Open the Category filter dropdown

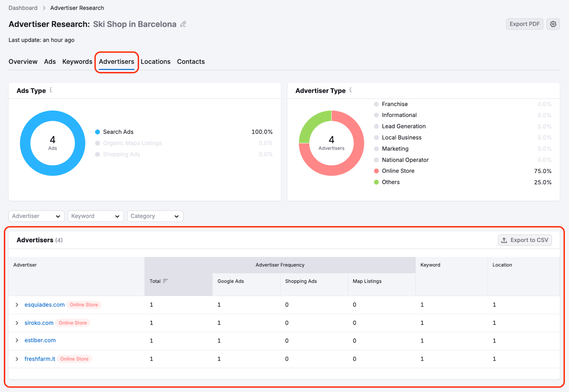click(x=155, y=216)
